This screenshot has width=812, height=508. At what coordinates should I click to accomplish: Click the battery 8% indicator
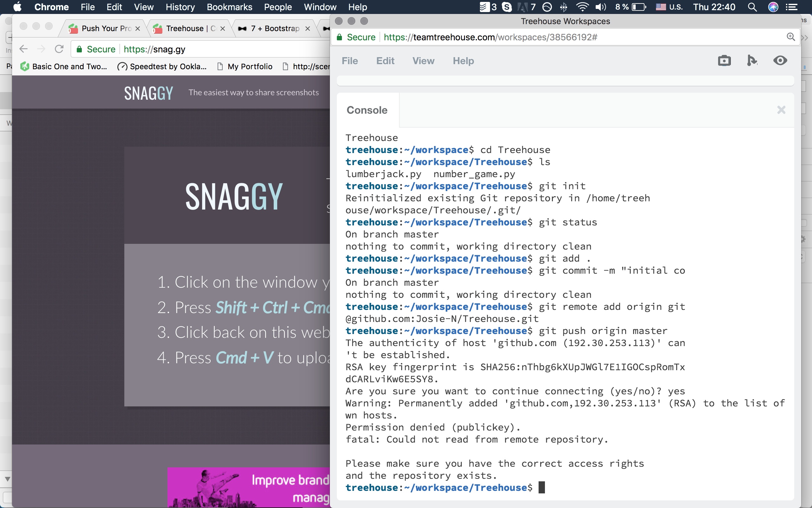[630, 7]
